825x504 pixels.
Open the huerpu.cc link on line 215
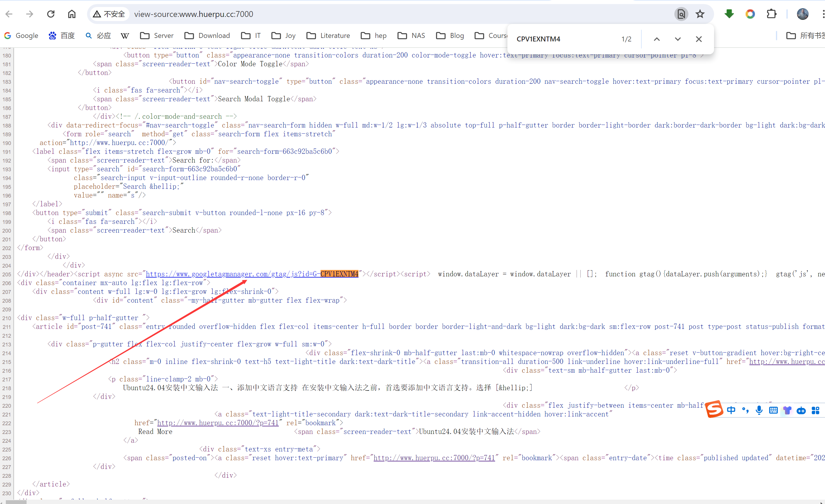point(787,361)
